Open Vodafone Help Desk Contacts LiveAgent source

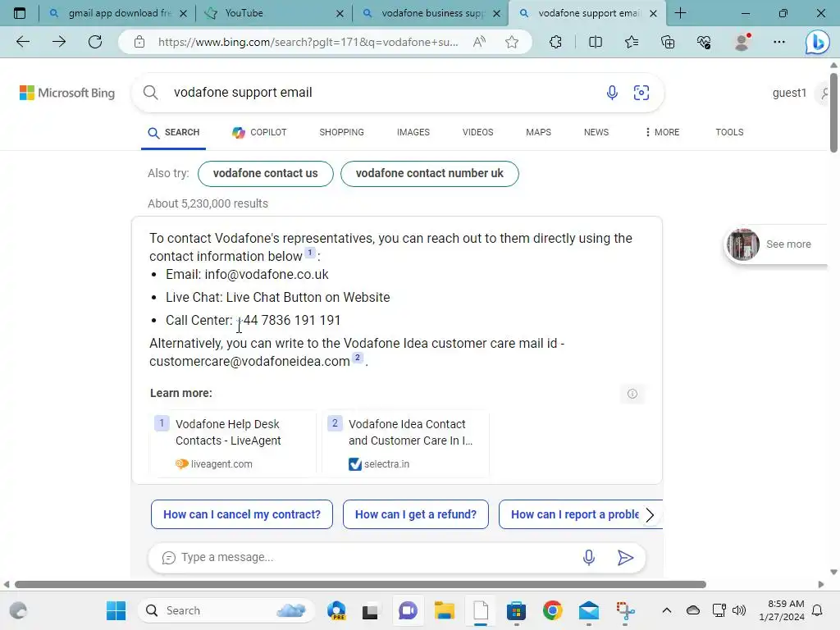232,444
